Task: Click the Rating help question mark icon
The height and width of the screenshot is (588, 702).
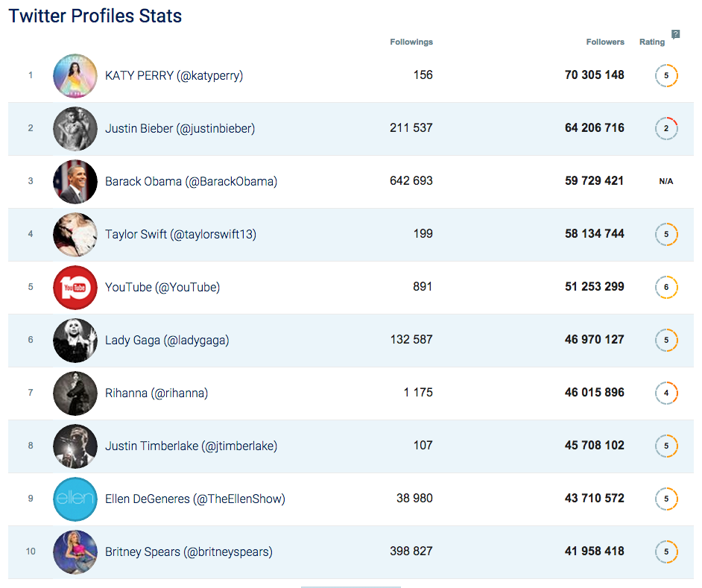Action: pos(676,34)
